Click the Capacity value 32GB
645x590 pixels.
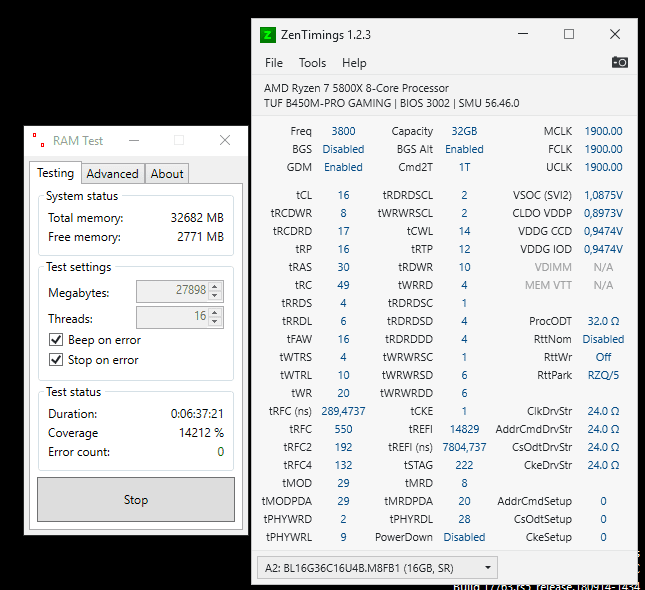[464, 131]
